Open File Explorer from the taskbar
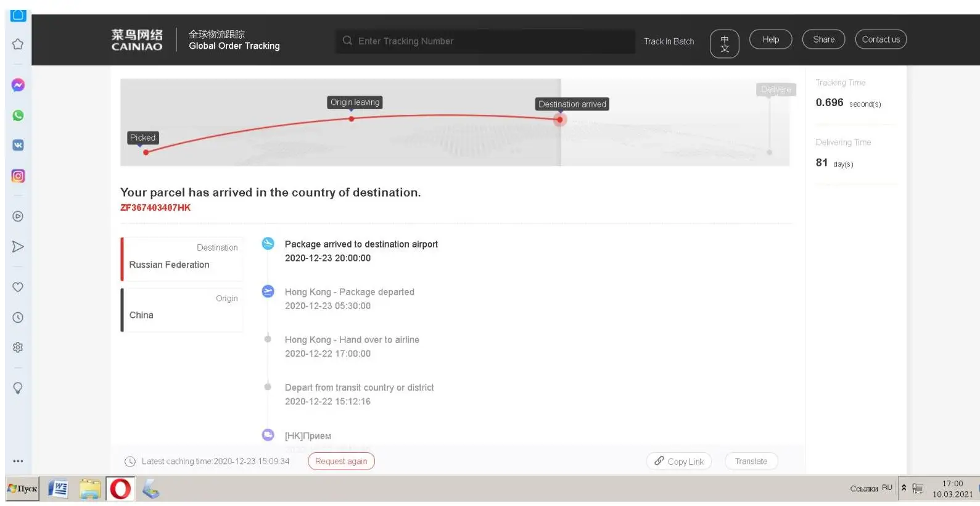 coord(90,489)
